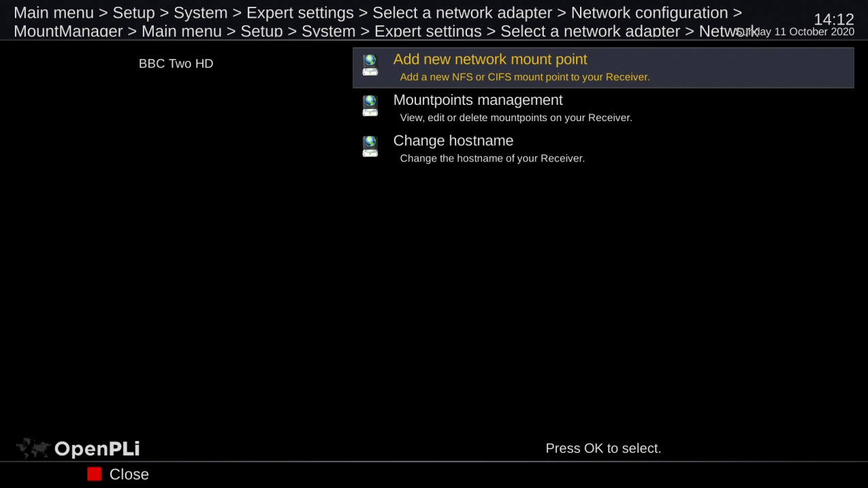Viewport: 868px width, 488px height.
Task: Click the Mountpoints management globe-drive icon
Action: tap(370, 105)
